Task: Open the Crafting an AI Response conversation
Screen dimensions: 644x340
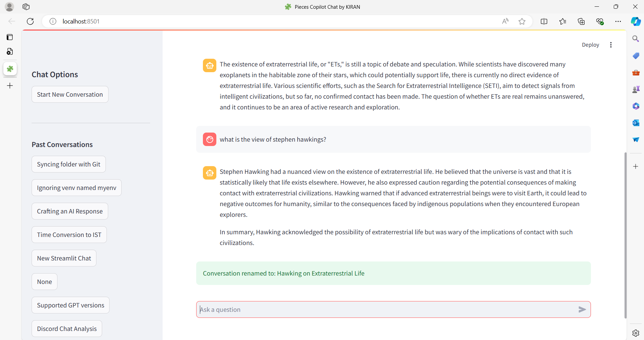Action: pos(70,211)
